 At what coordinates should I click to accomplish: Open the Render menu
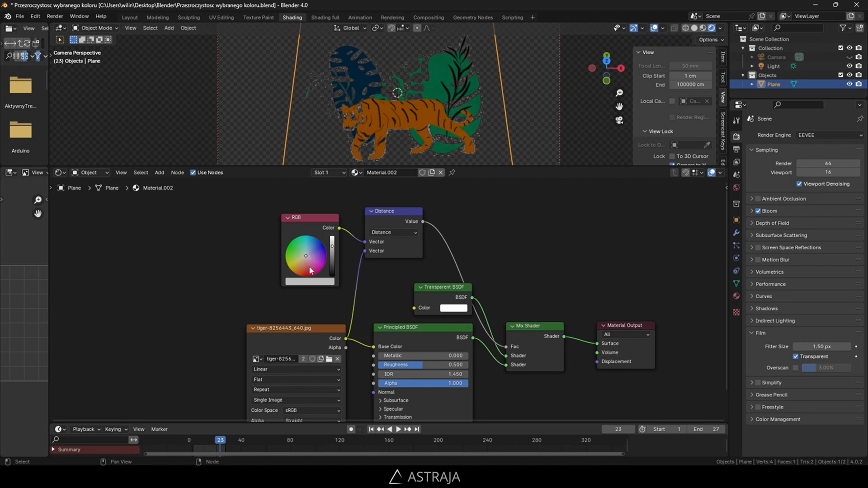pyautogui.click(x=55, y=16)
